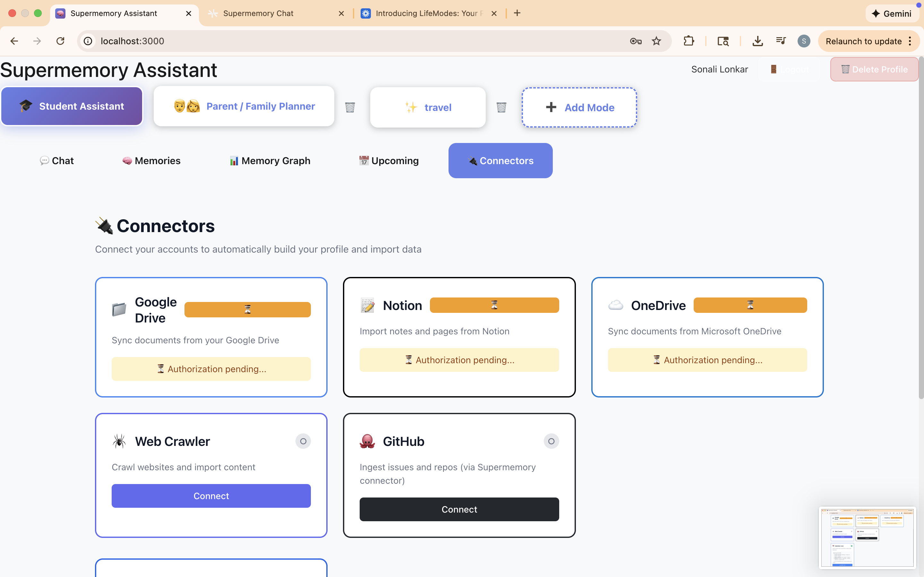
Task: Click Delete Profile button
Action: [x=874, y=69]
